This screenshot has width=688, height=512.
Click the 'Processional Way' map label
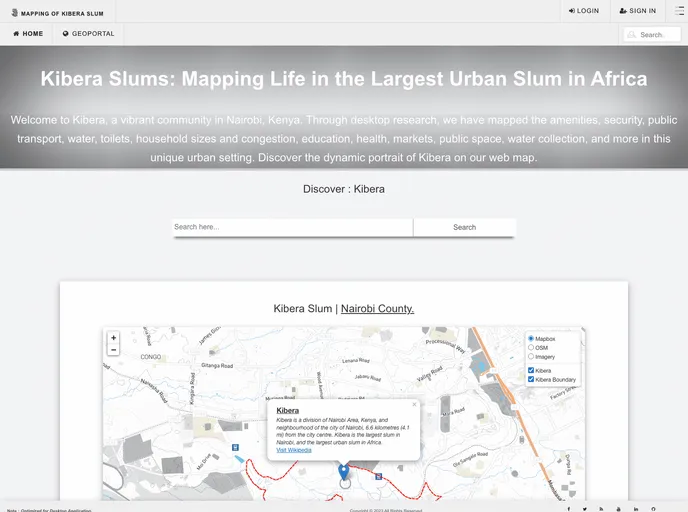(445, 345)
